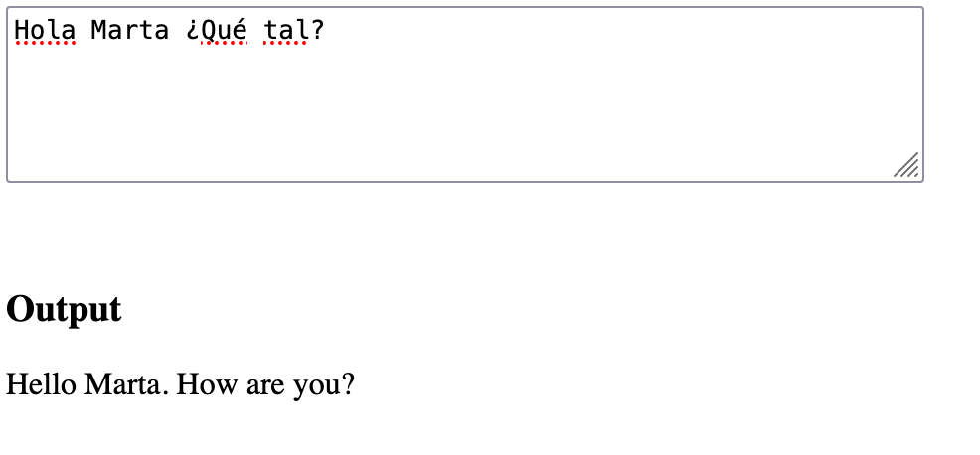The image size is (980, 455).
Task: Click the "Output" heading
Action: (x=64, y=309)
